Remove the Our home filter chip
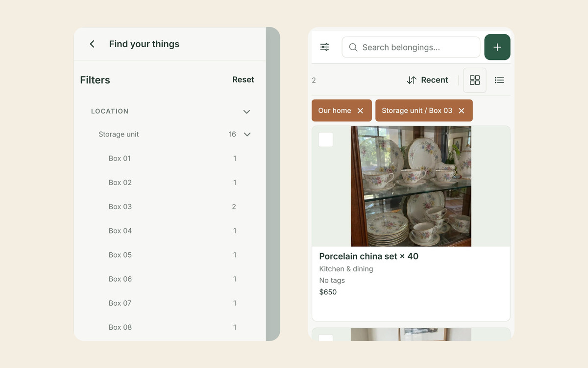The image size is (588, 368). coord(360,111)
